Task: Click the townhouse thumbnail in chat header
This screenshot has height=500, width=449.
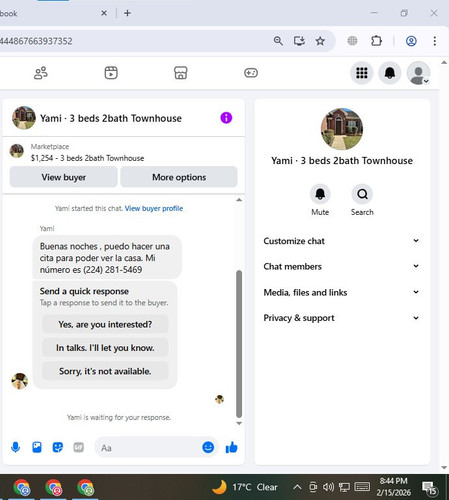Action: (24, 118)
